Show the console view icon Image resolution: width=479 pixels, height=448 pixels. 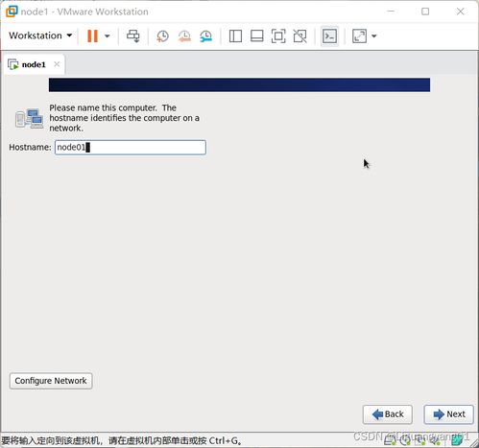coord(329,36)
